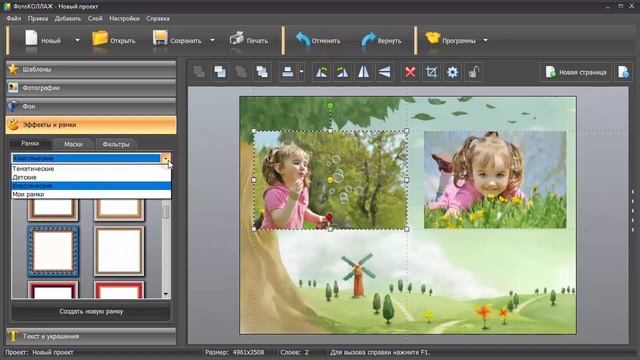Select the plain brown frame thumbnail beside the blue dotted frame
The height and width of the screenshot is (360, 640).
click(119, 251)
